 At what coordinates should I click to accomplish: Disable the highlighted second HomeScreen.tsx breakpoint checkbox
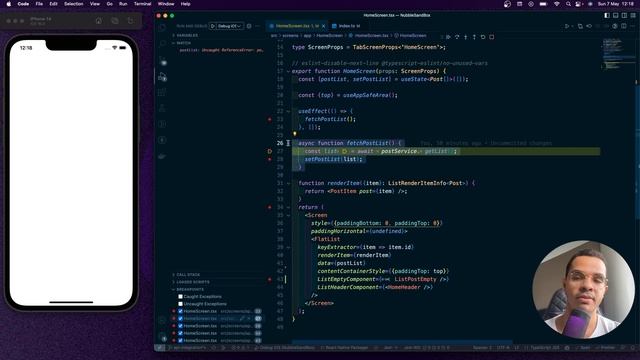[180, 319]
